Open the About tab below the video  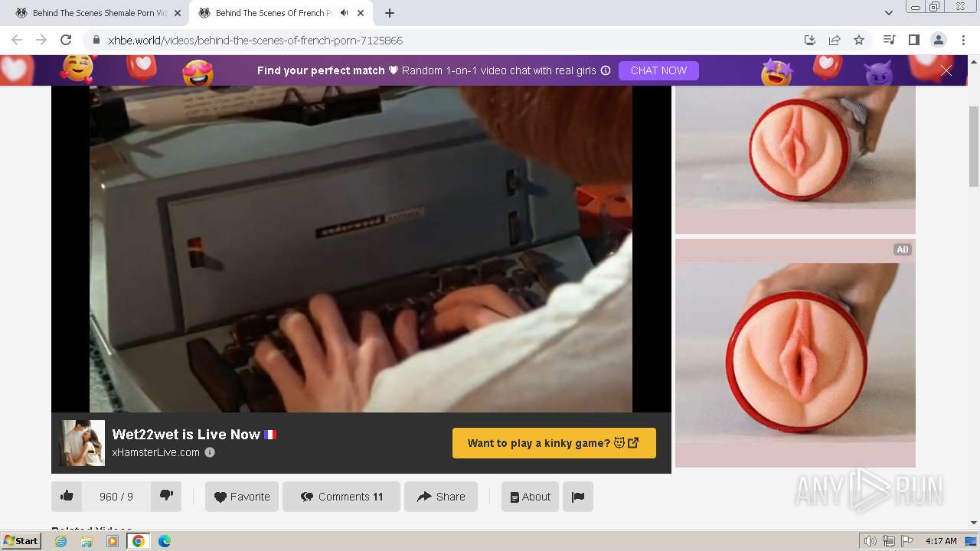coord(530,497)
